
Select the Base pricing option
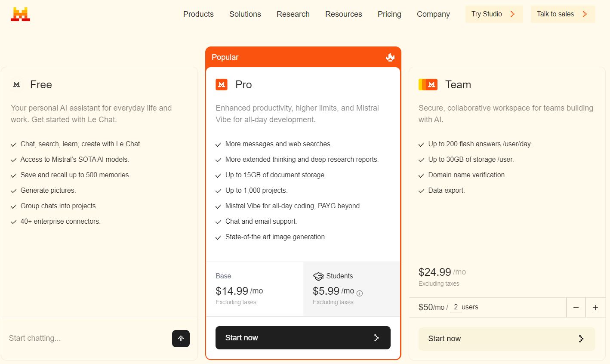[x=255, y=289]
